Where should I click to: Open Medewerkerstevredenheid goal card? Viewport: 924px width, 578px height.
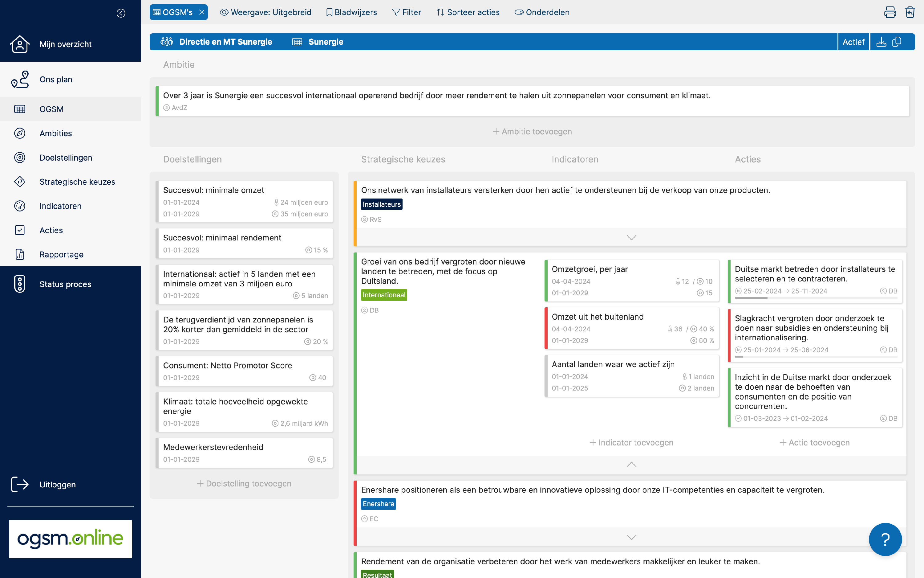pos(244,453)
